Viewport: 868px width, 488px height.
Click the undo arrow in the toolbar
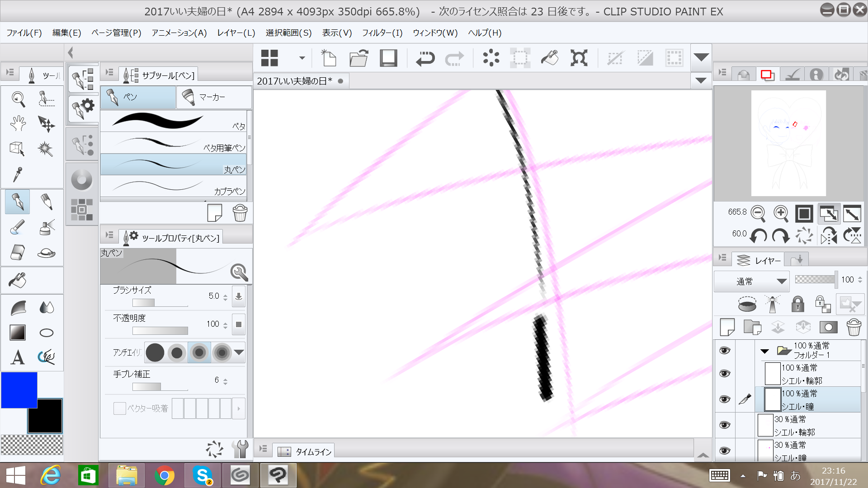[425, 58]
